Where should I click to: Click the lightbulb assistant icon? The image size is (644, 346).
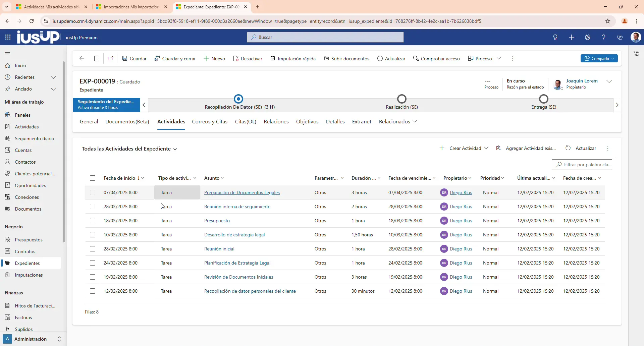point(555,37)
